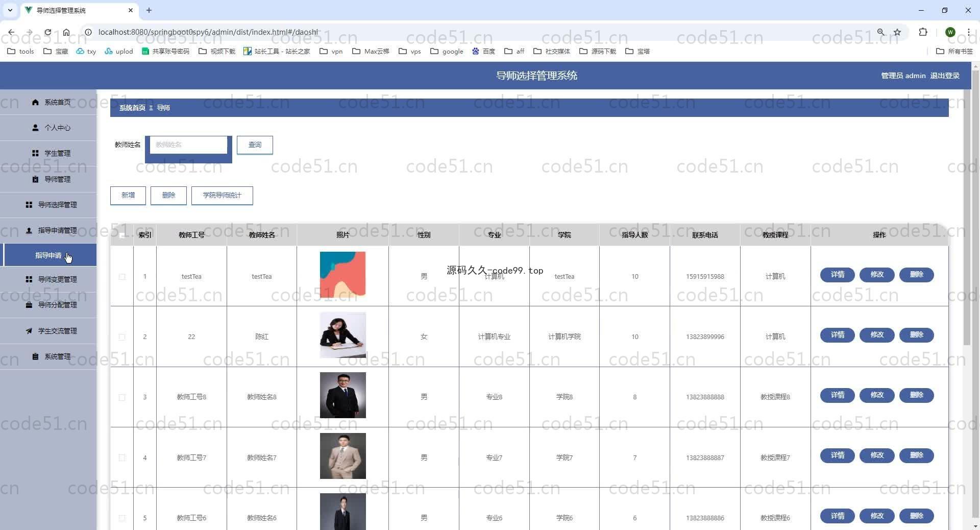
Task: Click the 删除 button above the table
Action: coord(168,195)
